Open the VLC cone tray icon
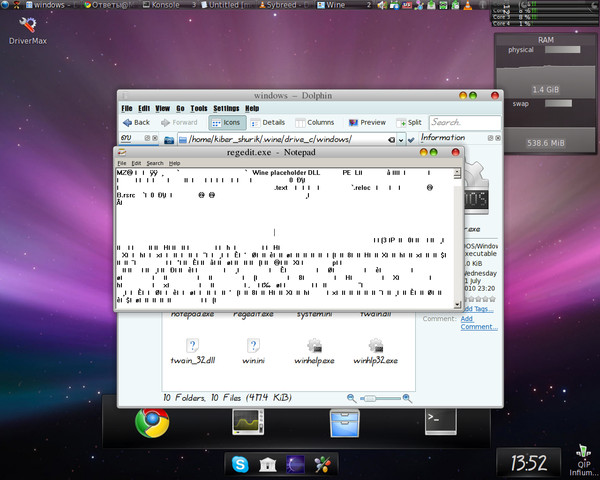Image resolution: width=600 pixels, height=480 pixels. (x=468, y=5)
